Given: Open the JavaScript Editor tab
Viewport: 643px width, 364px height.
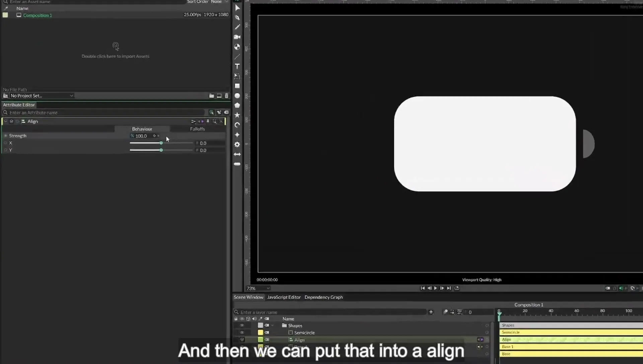Looking at the screenshot, I should (284, 297).
